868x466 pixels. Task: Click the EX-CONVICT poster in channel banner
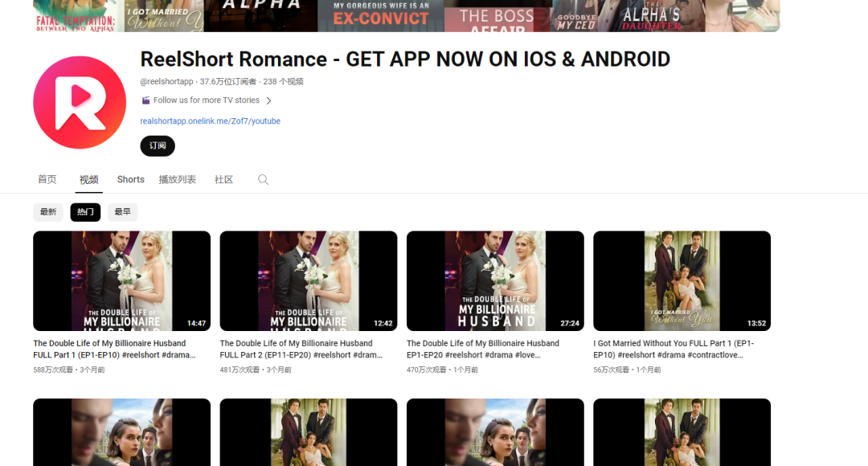(x=381, y=15)
